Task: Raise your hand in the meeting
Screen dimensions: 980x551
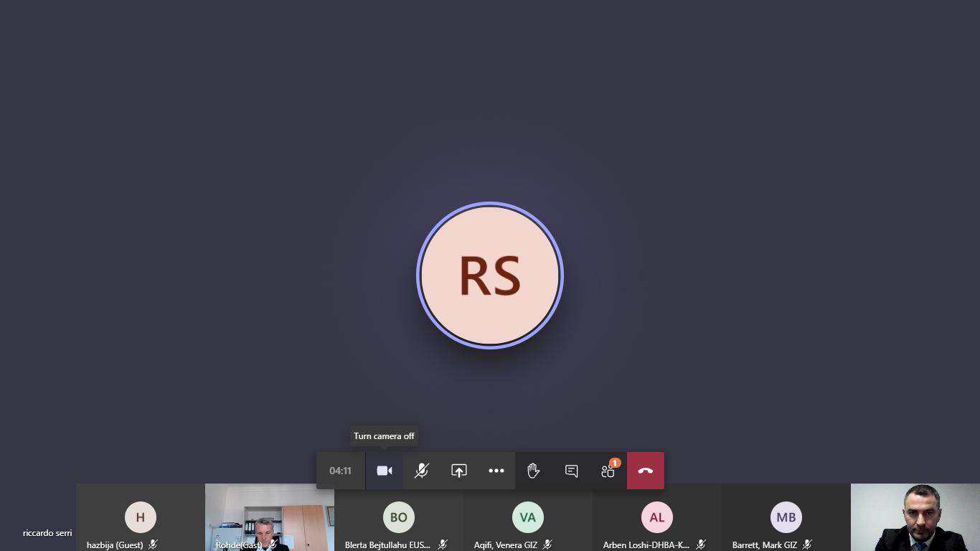Action: 533,471
